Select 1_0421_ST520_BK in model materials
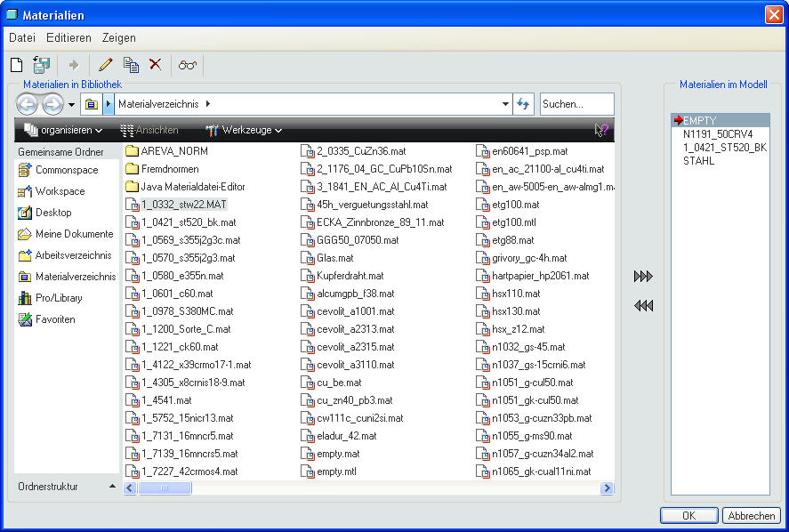This screenshot has width=789, height=532. pos(725,148)
